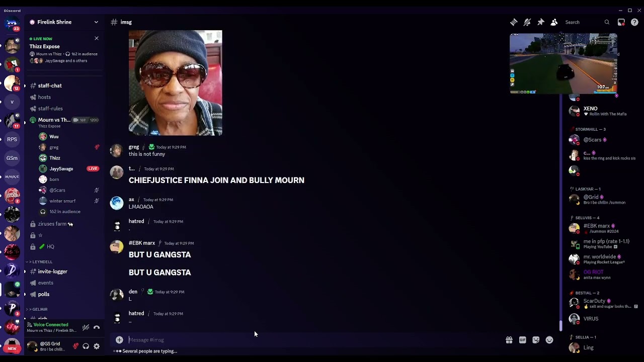
Task: Open User Settings gear
Action: pyautogui.click(x=97, y=346)
